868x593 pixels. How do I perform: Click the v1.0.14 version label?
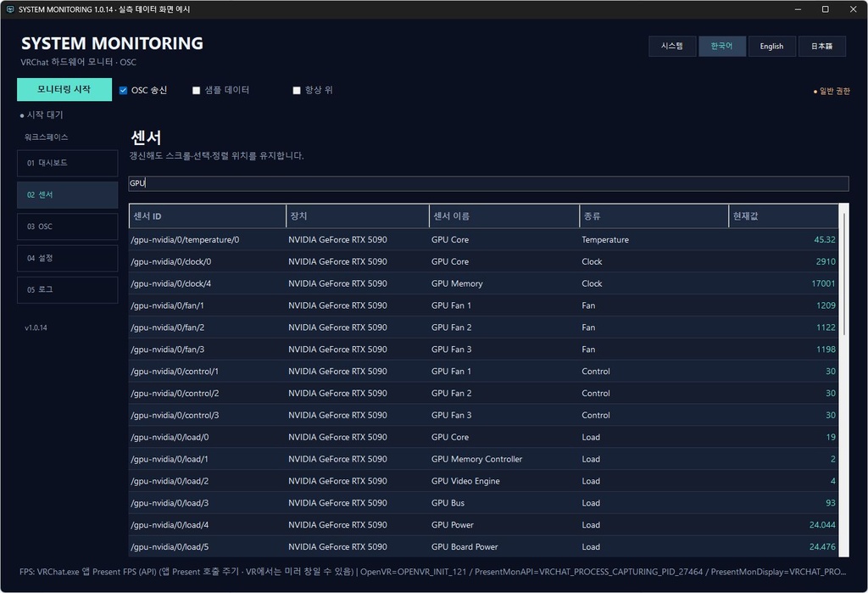coord(36,327)
